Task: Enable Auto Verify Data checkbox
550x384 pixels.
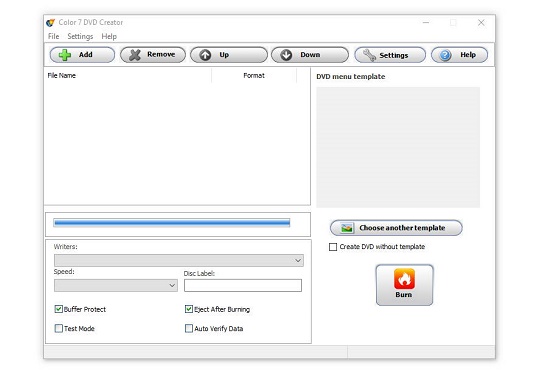Action: tap(189, 328)
